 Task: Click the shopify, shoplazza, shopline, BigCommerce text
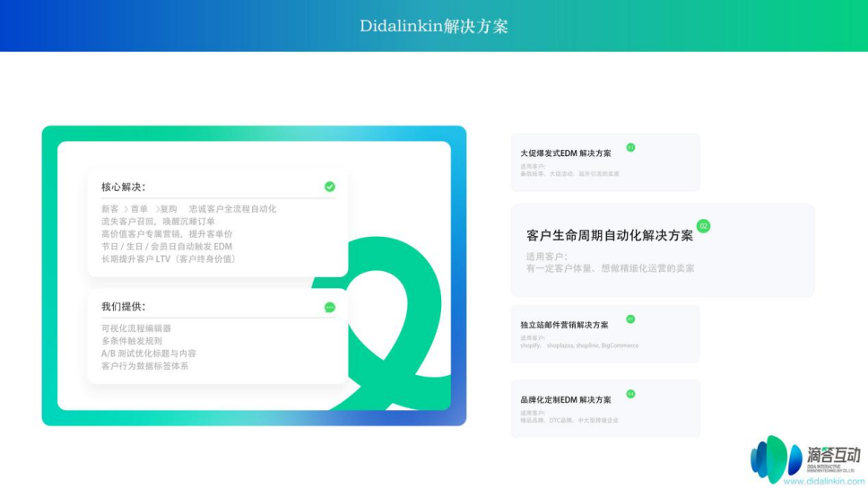[579, 345]
